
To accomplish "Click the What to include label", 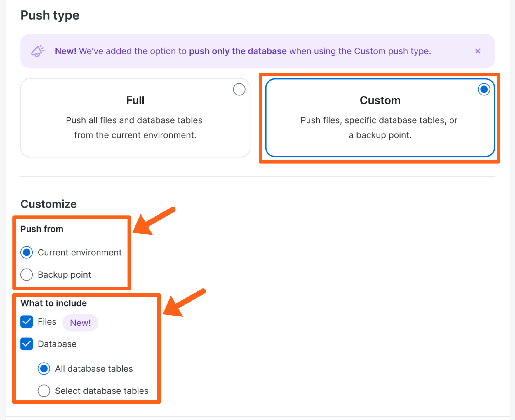I will pos(53,303).
